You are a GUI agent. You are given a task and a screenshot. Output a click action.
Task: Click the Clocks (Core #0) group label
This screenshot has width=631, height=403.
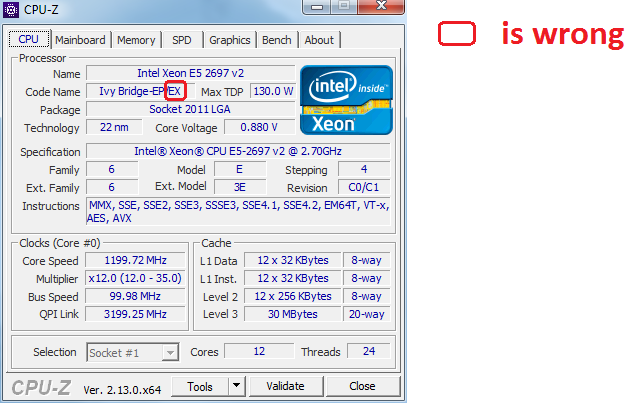(60, 244)
